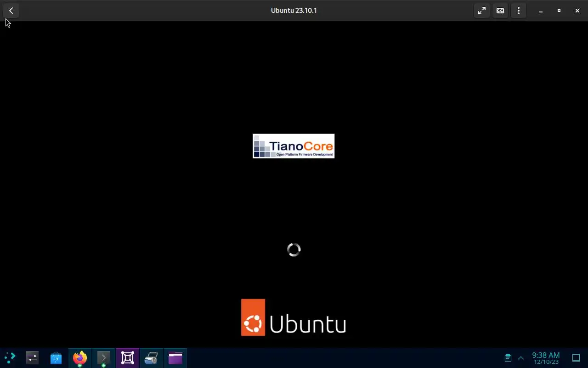The image size is (588, 368).
Task: Go back using the header arrow button
Action: click(x=11, y=11)
